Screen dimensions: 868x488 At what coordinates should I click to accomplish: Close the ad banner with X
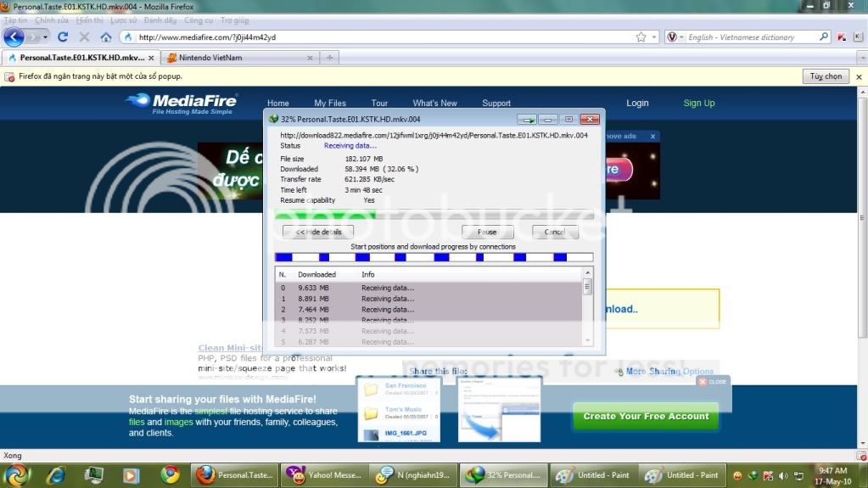652,137
